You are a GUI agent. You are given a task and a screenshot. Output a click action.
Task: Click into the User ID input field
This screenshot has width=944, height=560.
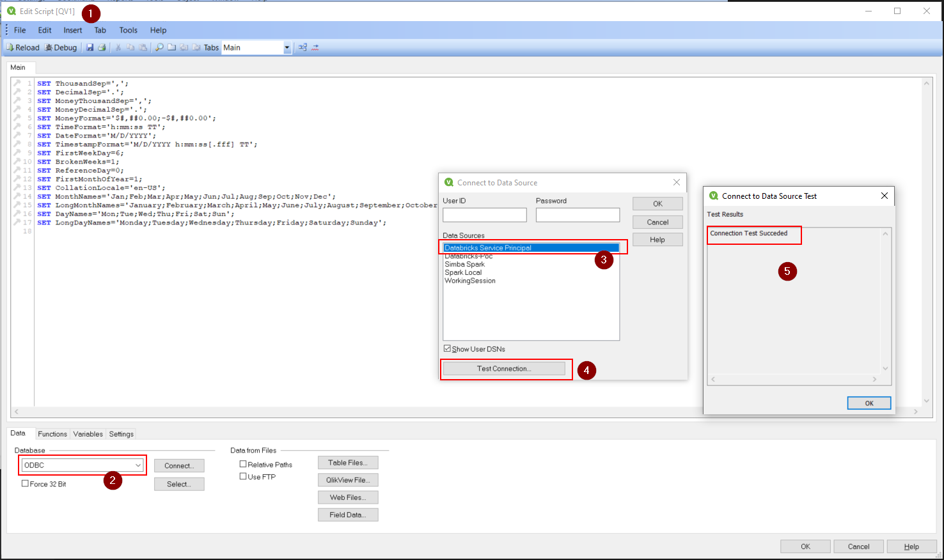coord(484,215)
